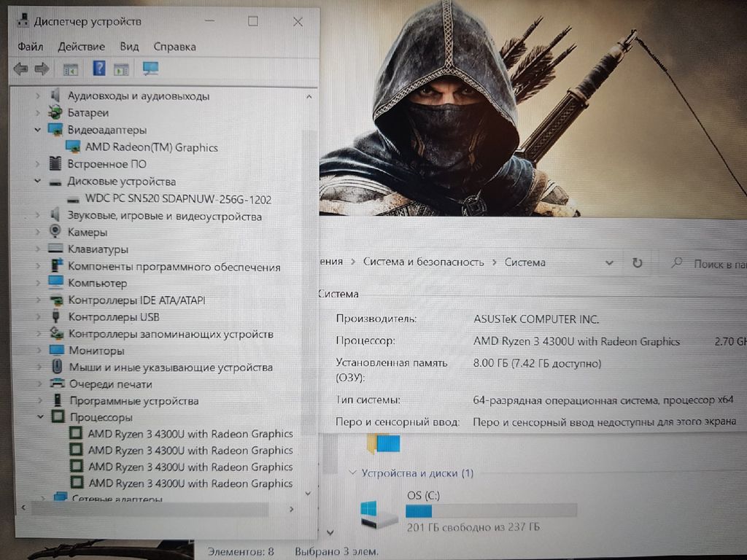Click the Встроенное ПО firmware icon

coord(55,163)
